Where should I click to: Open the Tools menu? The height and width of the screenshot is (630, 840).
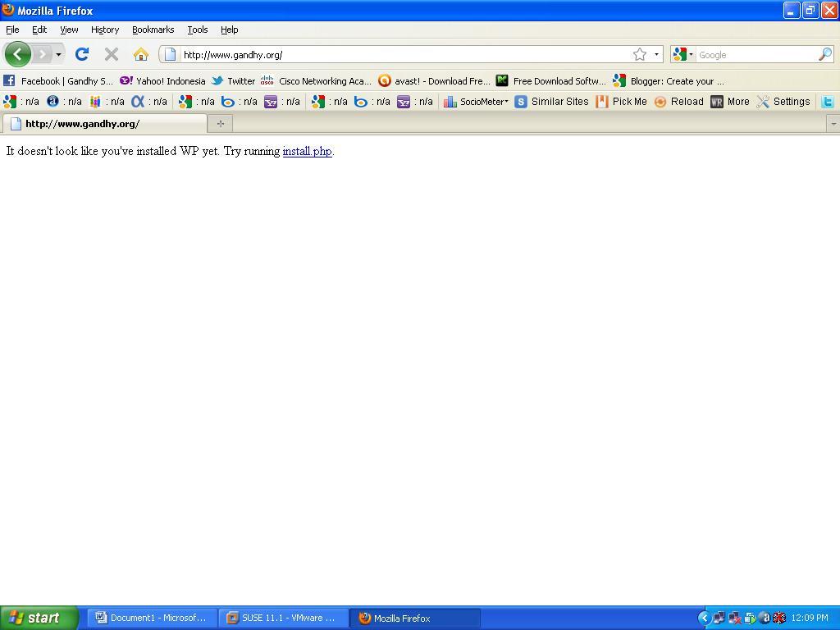[x=197, y=30]
